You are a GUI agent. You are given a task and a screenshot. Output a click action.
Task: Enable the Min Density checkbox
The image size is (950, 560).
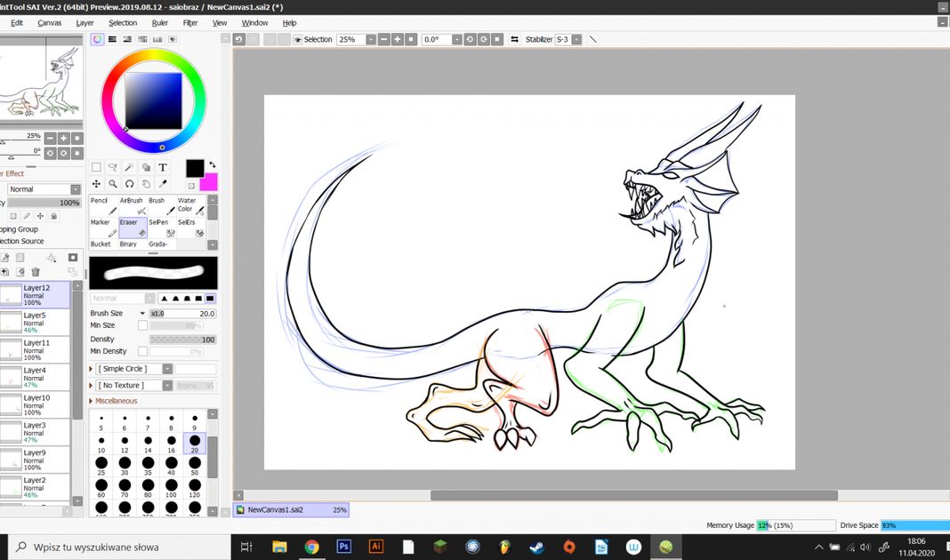point(142,352)
